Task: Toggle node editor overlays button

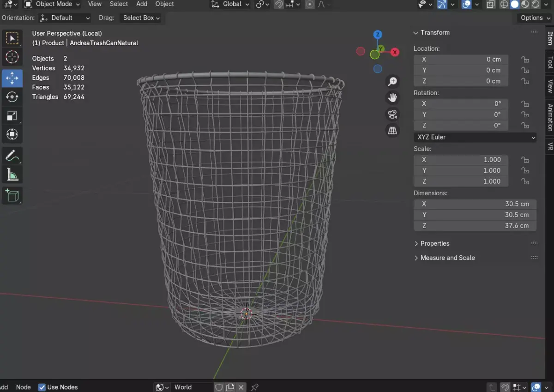Action: pos(536,387)
